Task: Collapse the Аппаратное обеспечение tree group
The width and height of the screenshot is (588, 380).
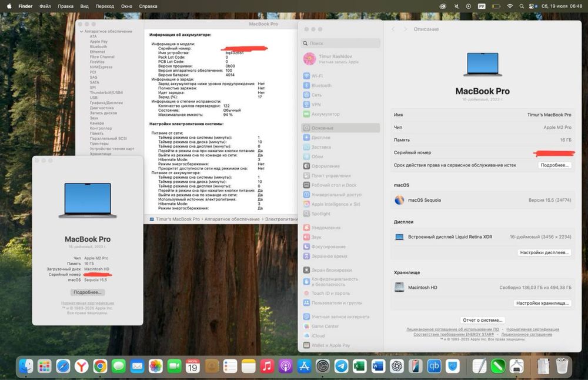Action: (81, 32)
